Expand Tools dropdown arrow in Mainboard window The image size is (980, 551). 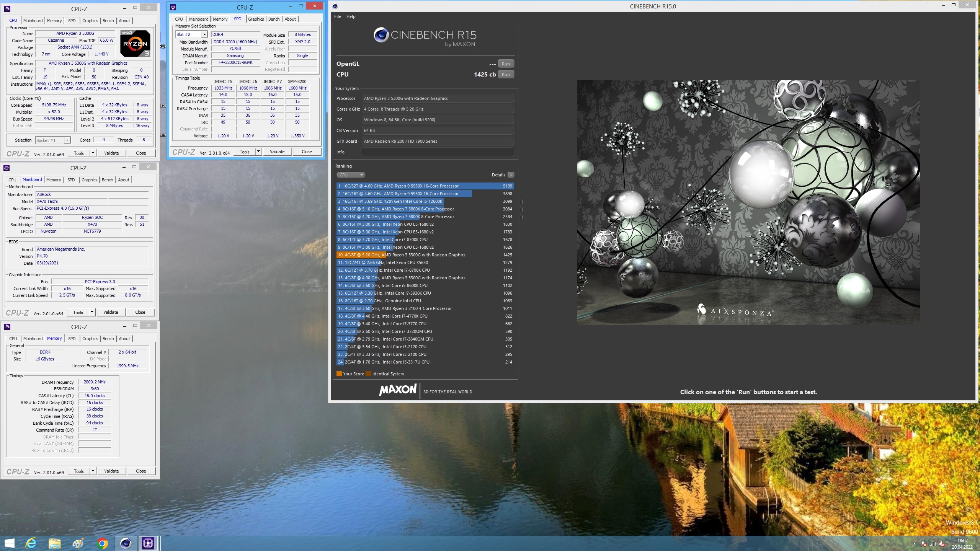click(92, 312)
